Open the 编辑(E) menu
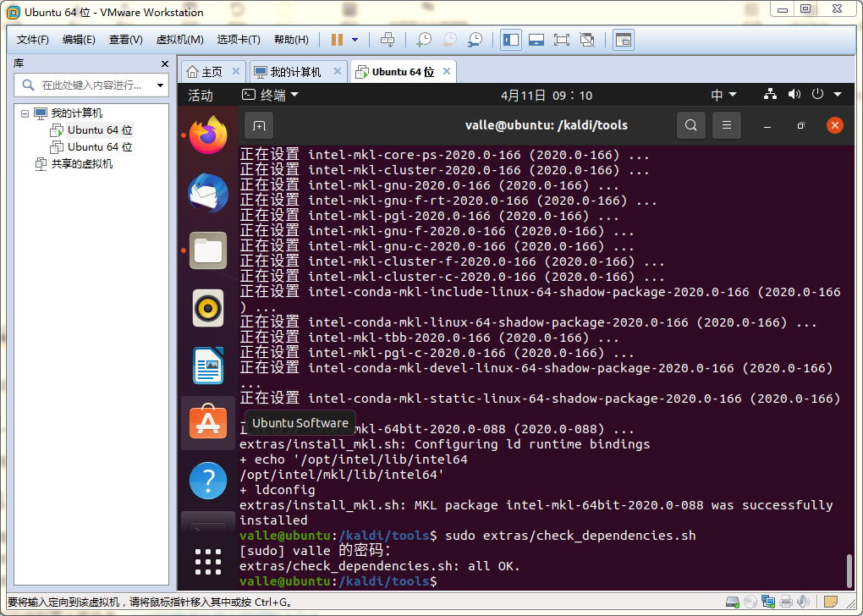The image size is (863, 616). (79, 40)
